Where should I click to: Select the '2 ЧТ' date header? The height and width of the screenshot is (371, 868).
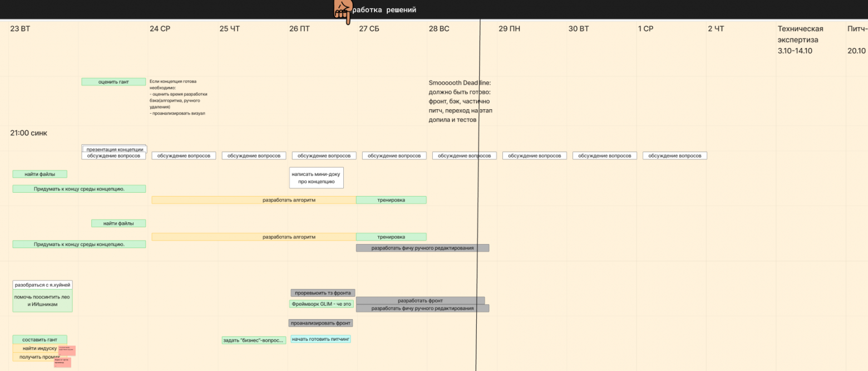click(x=716, y=29)
